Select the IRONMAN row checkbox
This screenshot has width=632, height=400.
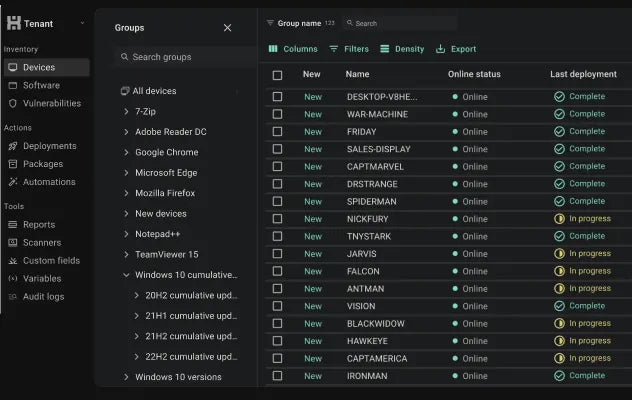pyautogui.click(x=277, y=376)
